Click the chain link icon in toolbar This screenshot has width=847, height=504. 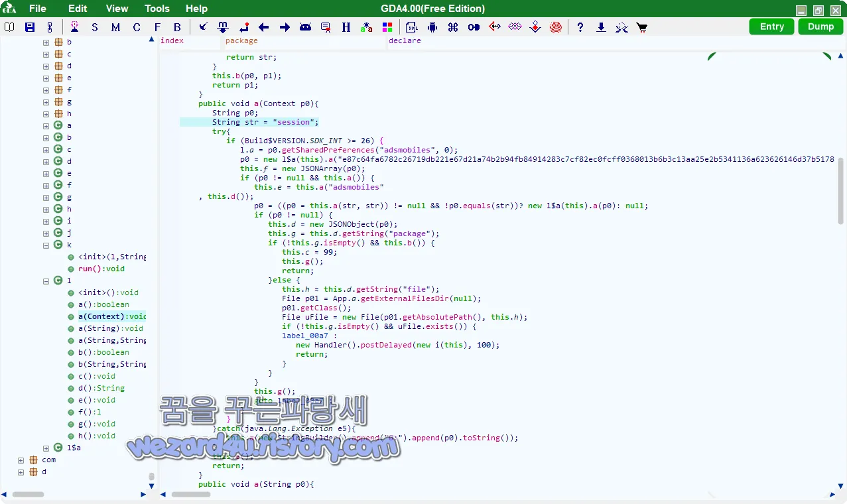pos(49,27)
